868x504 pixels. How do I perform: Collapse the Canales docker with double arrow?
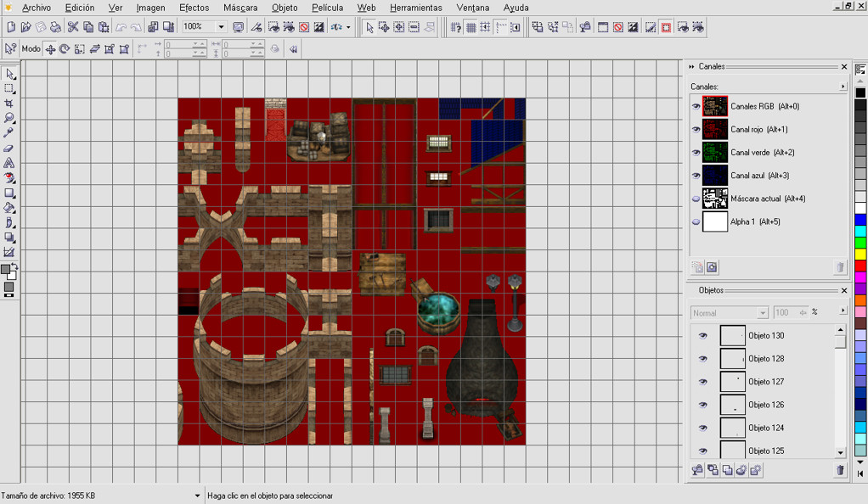691,66
